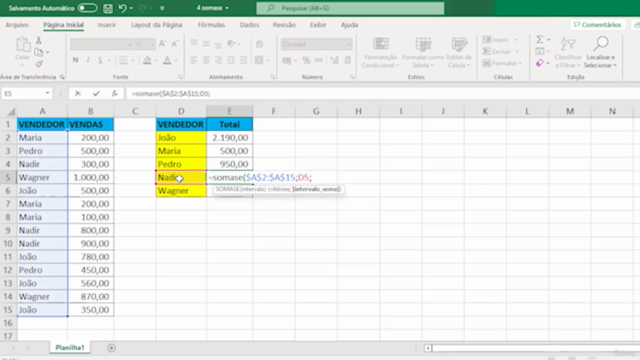Image resolution: width=640 pixels, height=360 pixels.
Task: Click the Decrease Font Size icon
Action: (x=175, y=44)
